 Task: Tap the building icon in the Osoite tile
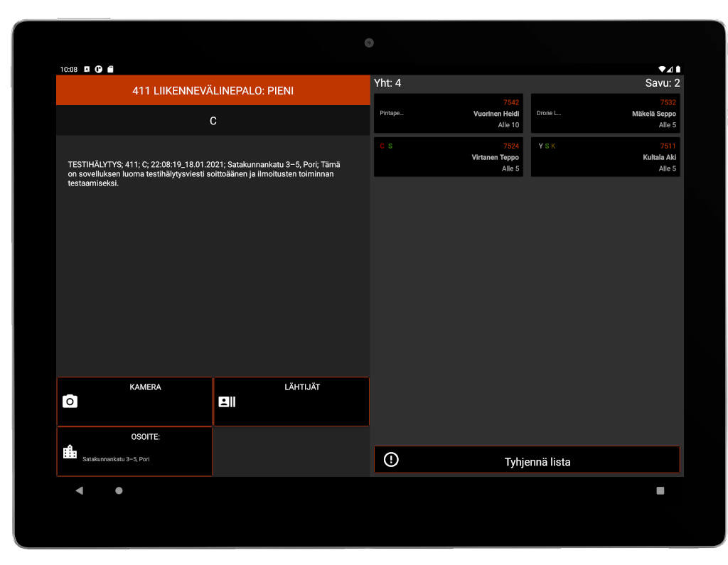[x=70, y=452]
